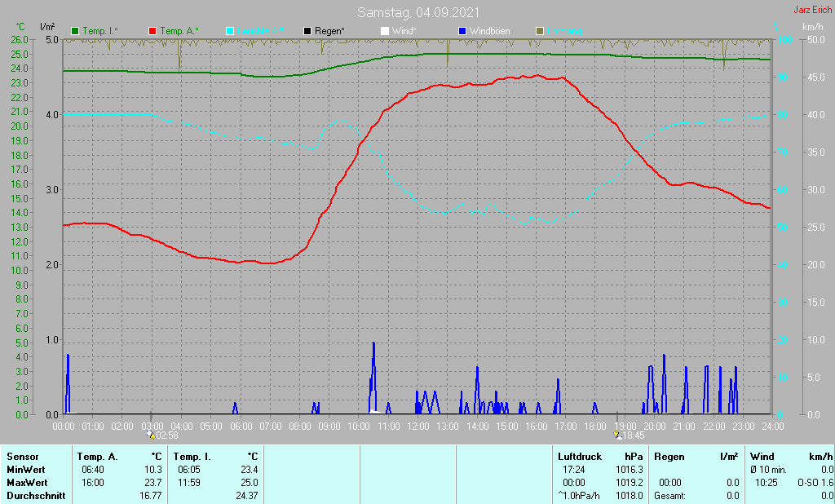Click the 12:00 time axis label
This screenshot has height=504, width=835.
(x=418, y=427)
